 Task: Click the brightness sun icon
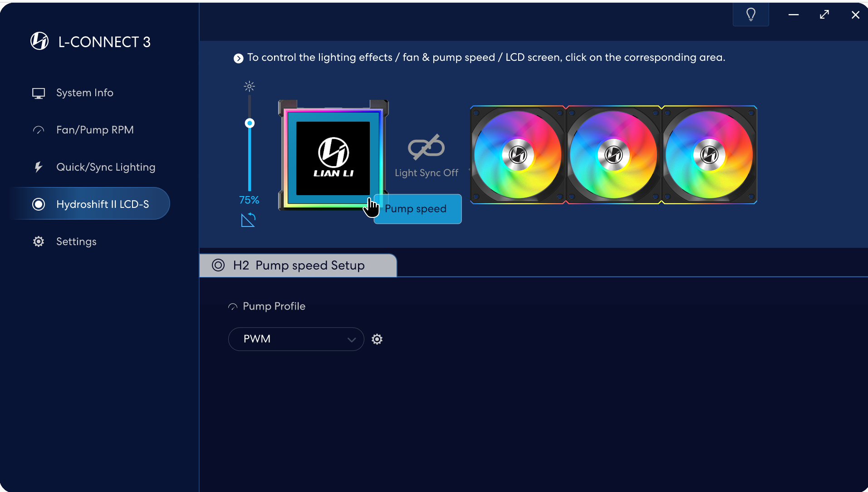[250, 86]
